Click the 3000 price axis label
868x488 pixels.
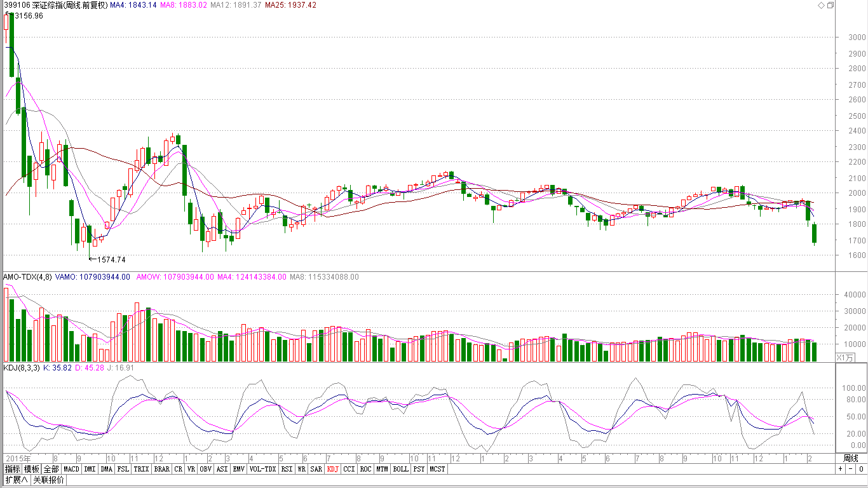point(857,37)
